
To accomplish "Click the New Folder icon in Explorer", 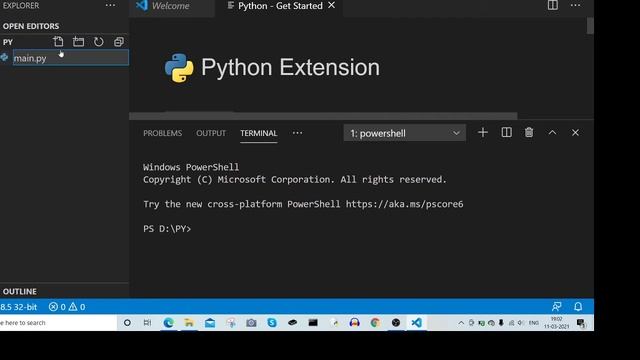I will point(78,42).
